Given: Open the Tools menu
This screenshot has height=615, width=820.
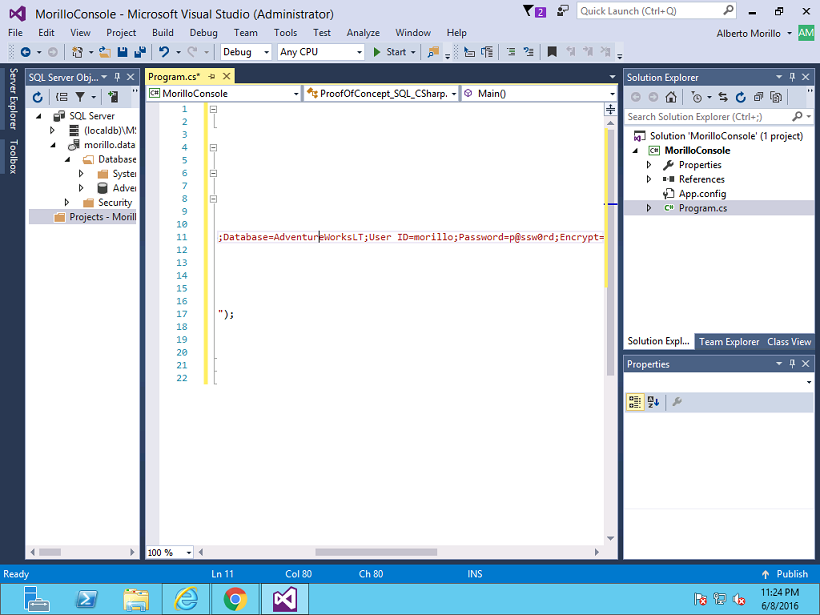Looking at the screenshot, I should point(286,32).
